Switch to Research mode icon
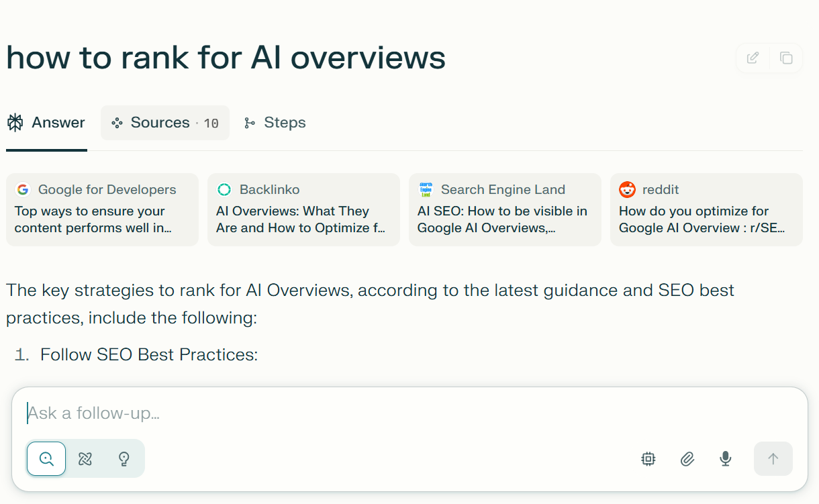The image size is (819, 504). [85, 459]
